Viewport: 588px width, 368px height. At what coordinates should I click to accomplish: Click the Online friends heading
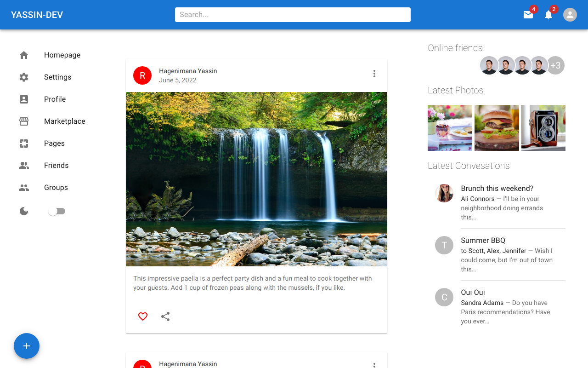[x=455, y=48]
